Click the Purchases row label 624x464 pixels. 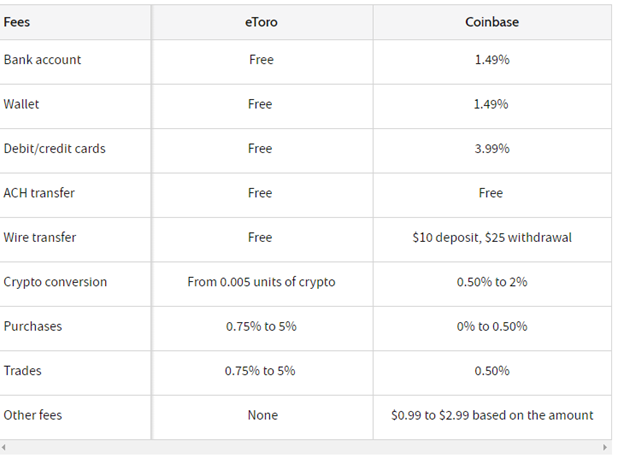point(33,326)
